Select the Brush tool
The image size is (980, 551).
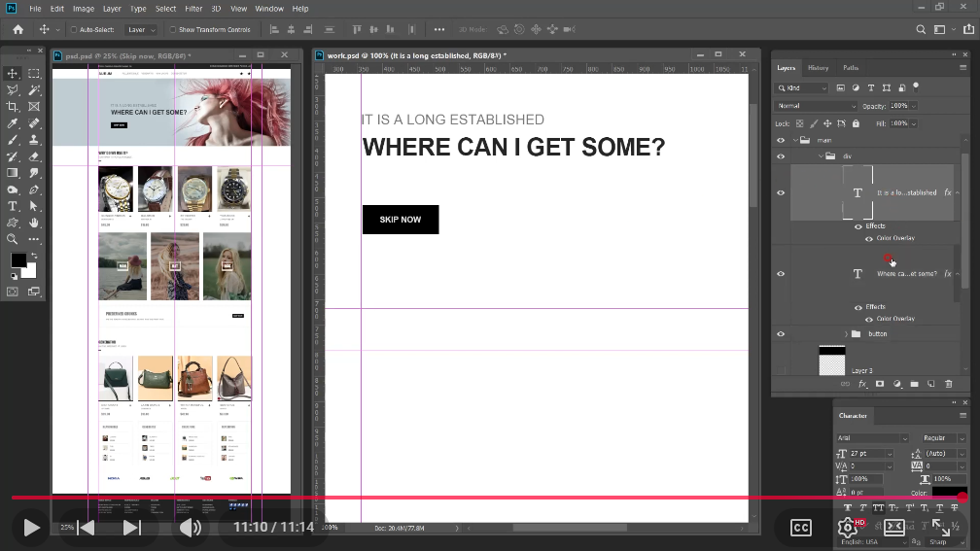[12, 140]
